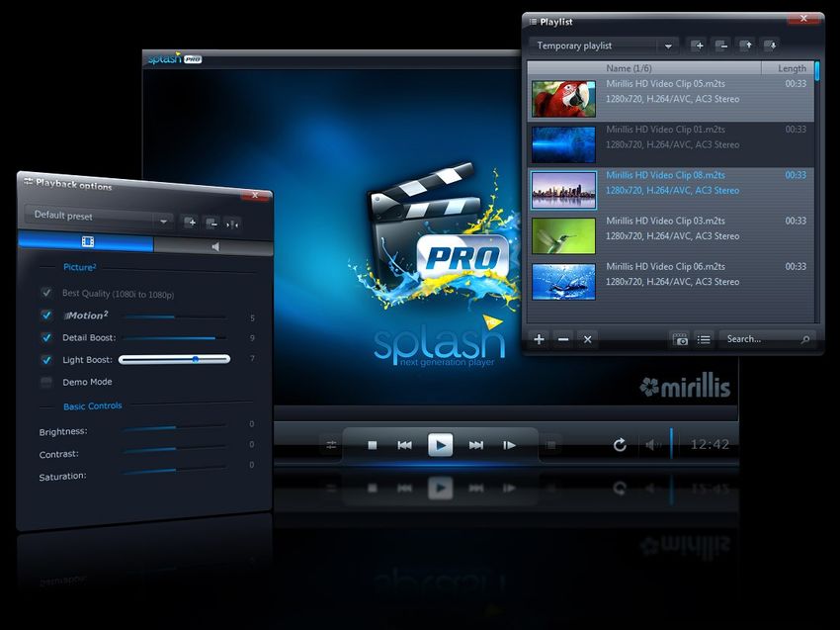Stop playback in the Splash player
Screen dimensions: 840x630
point(373,445)
